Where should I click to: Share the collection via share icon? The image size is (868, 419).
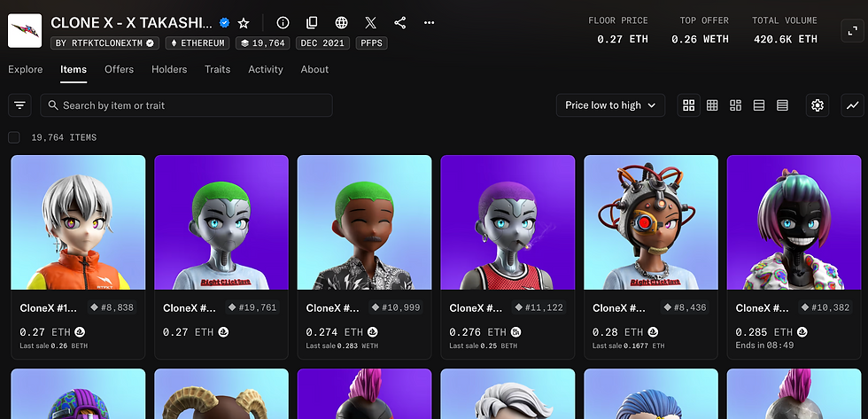[399, 23]
